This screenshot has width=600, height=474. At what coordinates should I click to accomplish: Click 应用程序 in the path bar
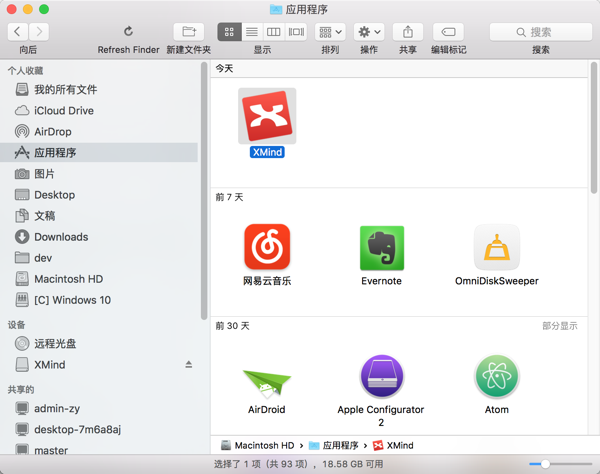coord(334,445)
